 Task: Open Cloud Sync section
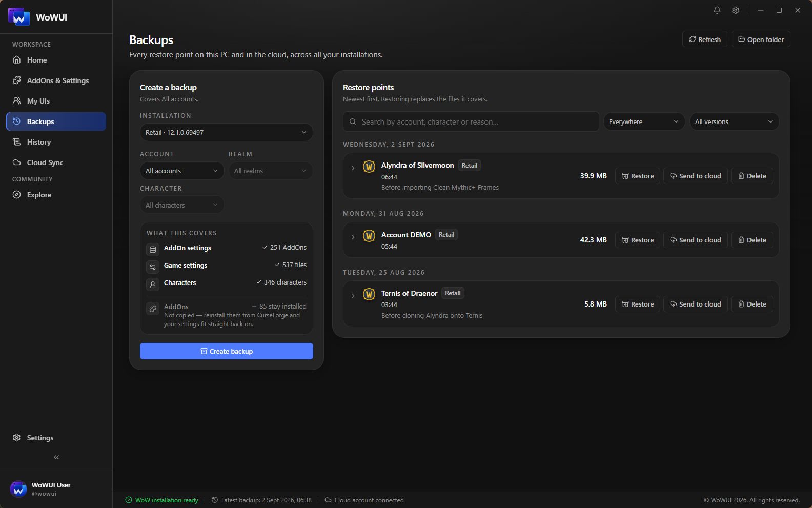click(x=56, y=162)
